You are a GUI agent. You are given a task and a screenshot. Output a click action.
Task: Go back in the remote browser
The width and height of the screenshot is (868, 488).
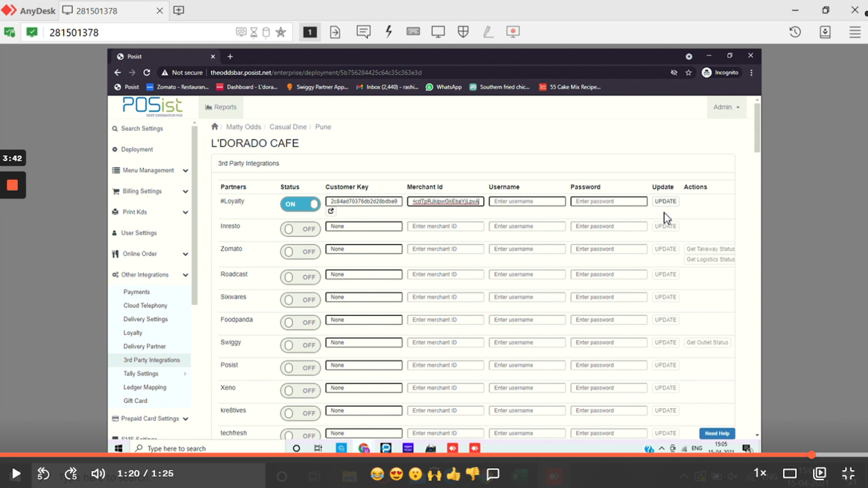tap(117, 72)
